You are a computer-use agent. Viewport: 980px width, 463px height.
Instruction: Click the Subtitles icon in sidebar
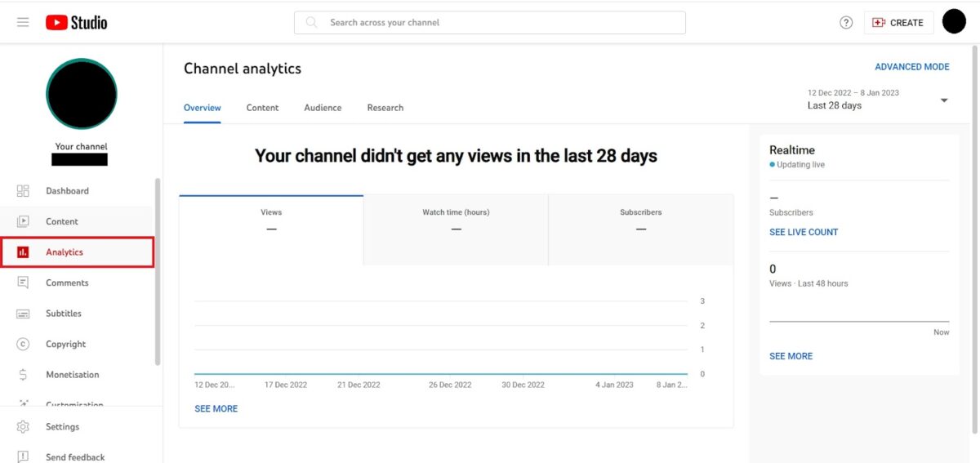(23, 314)
